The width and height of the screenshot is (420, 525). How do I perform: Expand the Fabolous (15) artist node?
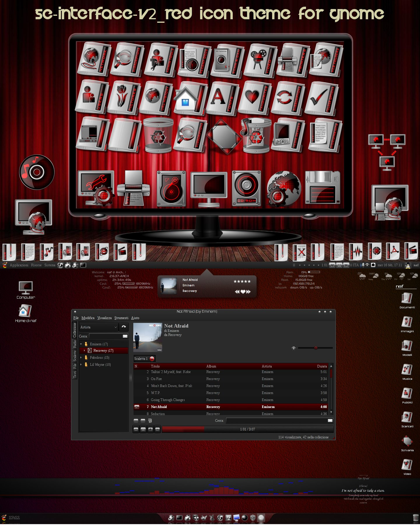pyautogui.click(x=81, y=358)
